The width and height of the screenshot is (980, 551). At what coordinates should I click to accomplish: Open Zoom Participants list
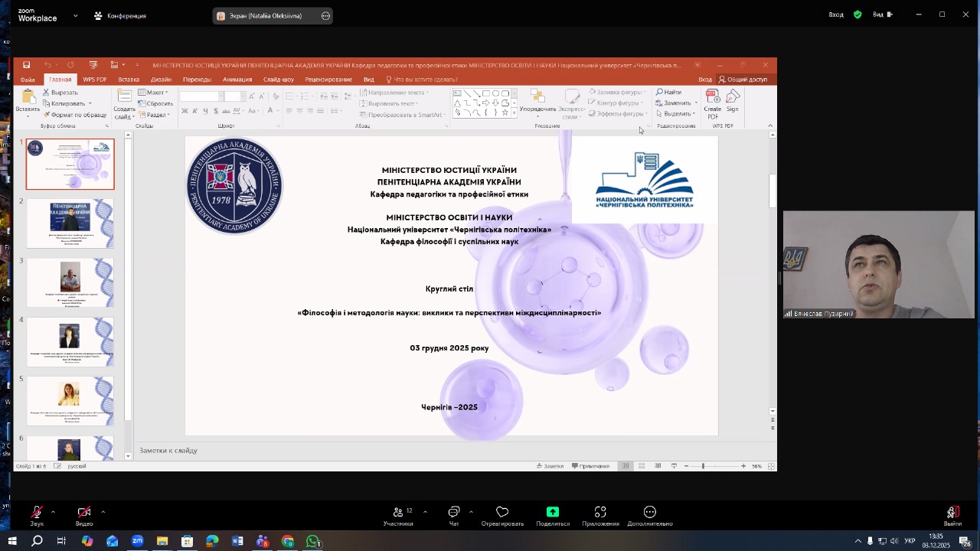pyautogui.click(x=398, y=512)
